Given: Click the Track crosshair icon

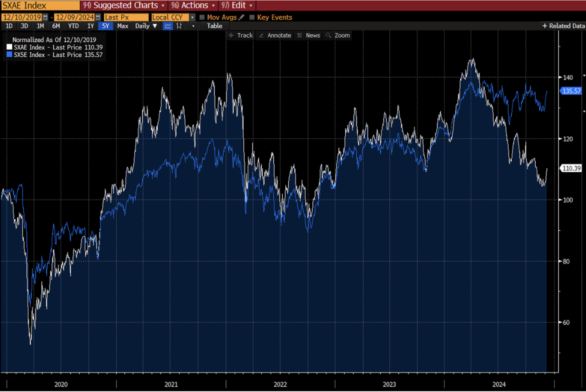Looking at the screenshot, I should point(231,35).
